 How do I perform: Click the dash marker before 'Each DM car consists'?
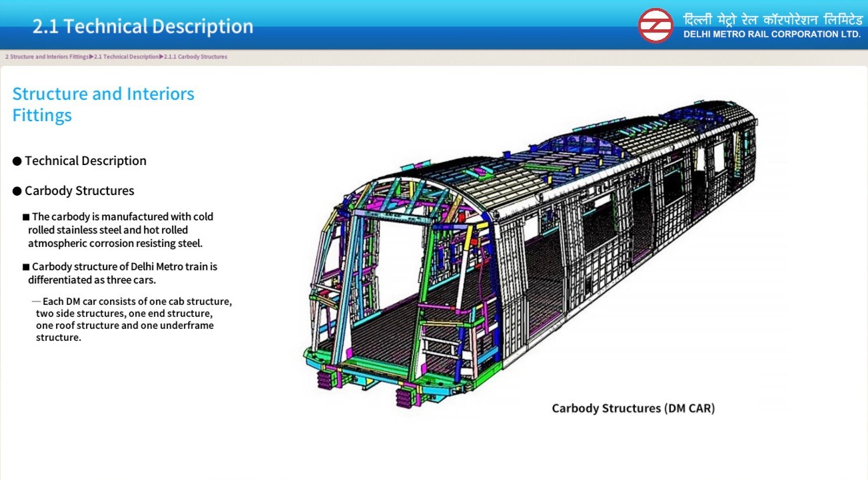coord(37,302)
